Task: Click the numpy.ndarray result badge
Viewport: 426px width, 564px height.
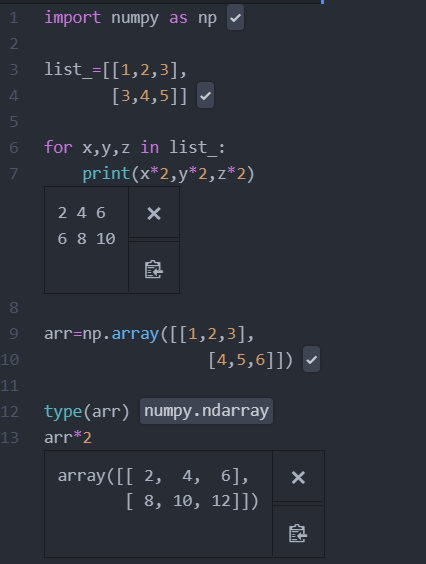Action: 207,411
